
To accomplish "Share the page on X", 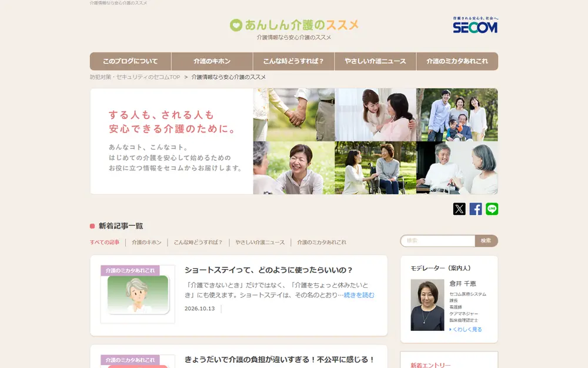I will (459, 209).
